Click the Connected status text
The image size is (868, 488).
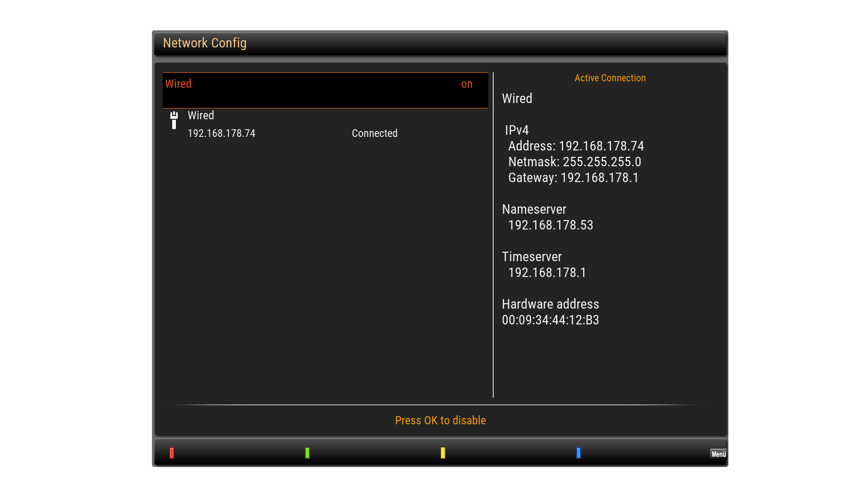[374, 134]
